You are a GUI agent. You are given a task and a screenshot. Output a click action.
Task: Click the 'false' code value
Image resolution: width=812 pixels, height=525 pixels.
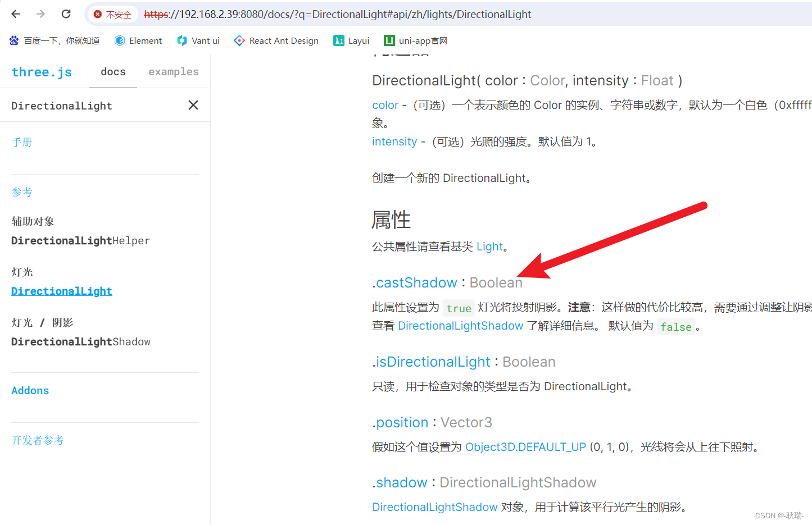coord(676,327)
